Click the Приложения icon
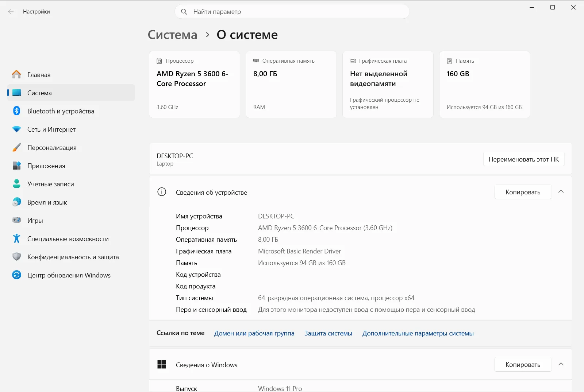 (16, 166)
